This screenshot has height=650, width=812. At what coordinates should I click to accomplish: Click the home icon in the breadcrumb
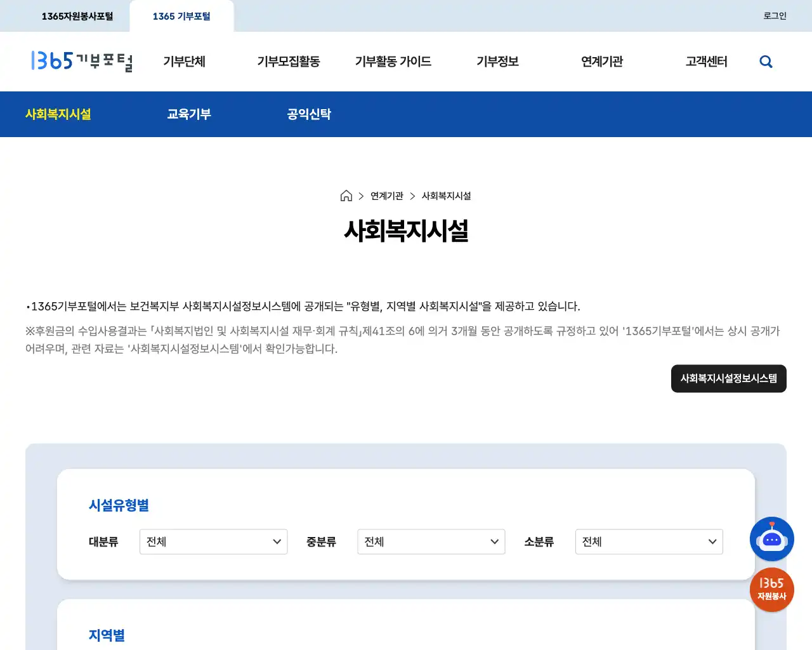[x=346, y=196]
